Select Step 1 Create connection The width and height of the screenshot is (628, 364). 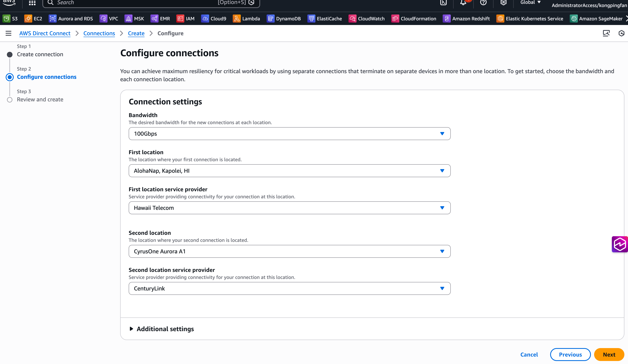pos(40,54)
